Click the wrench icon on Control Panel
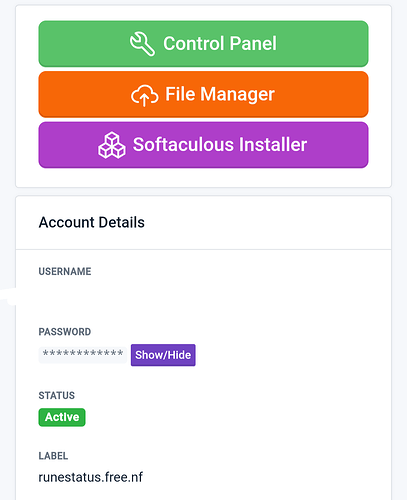Viewport: 407px width, 500px height. point(142,44)
